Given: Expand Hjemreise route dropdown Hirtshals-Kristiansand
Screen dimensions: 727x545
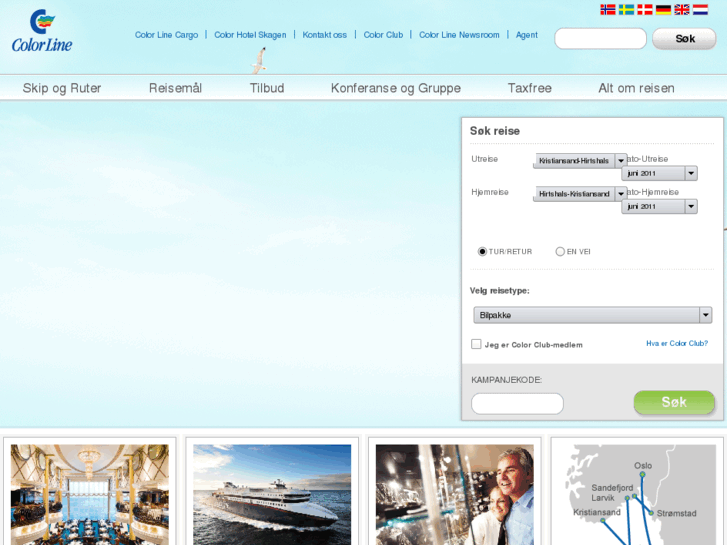Looking at the screenshot, I should (x=580, y=193).
